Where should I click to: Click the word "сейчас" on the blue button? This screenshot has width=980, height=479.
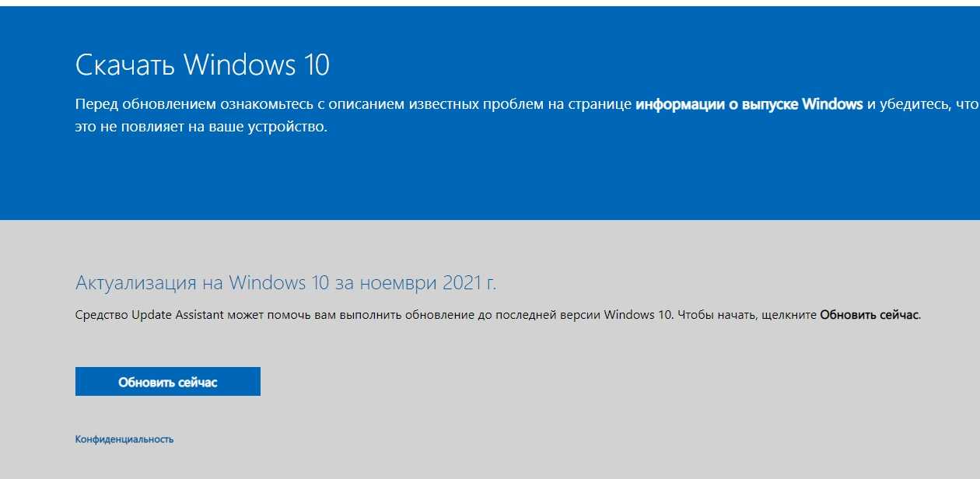click(196, 382)
